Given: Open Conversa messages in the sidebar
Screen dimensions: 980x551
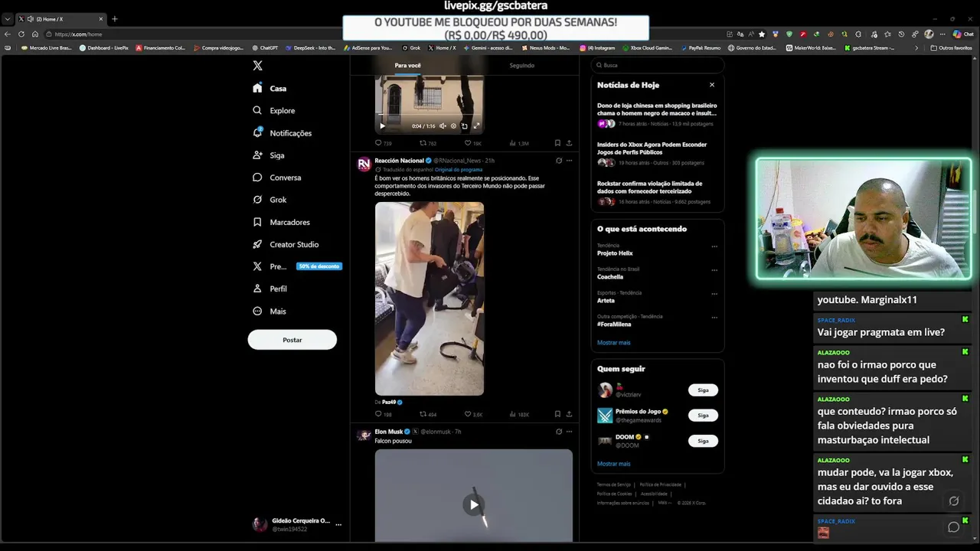Looking at the screenshot, I should (x=277, y=178).
